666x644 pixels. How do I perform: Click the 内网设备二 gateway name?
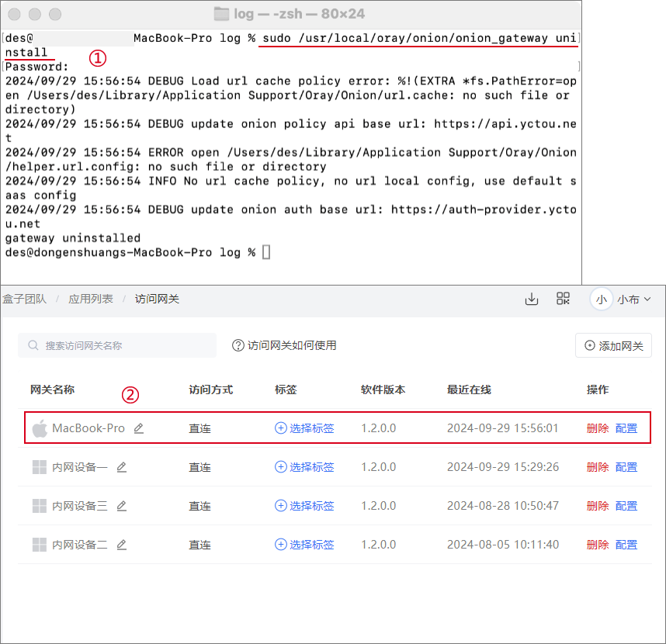pyautogui.click(x=80, y=544)
